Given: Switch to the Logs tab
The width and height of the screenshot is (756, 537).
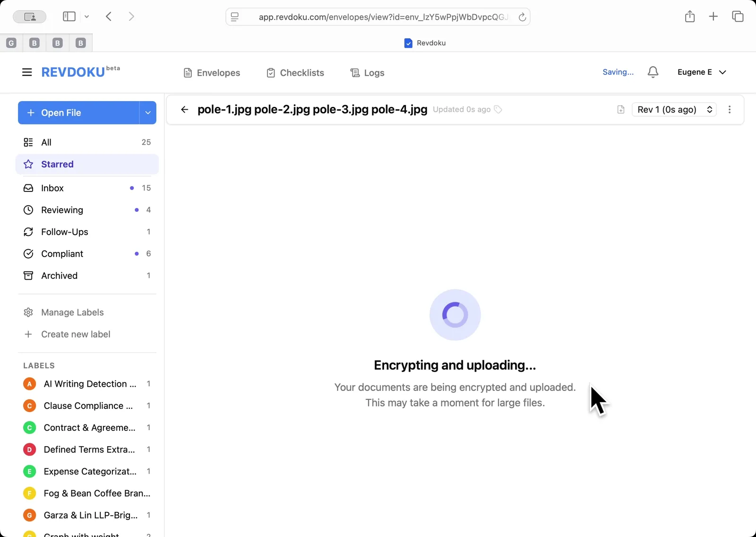Looking at the screenshot, I should [x=367, y=72].
